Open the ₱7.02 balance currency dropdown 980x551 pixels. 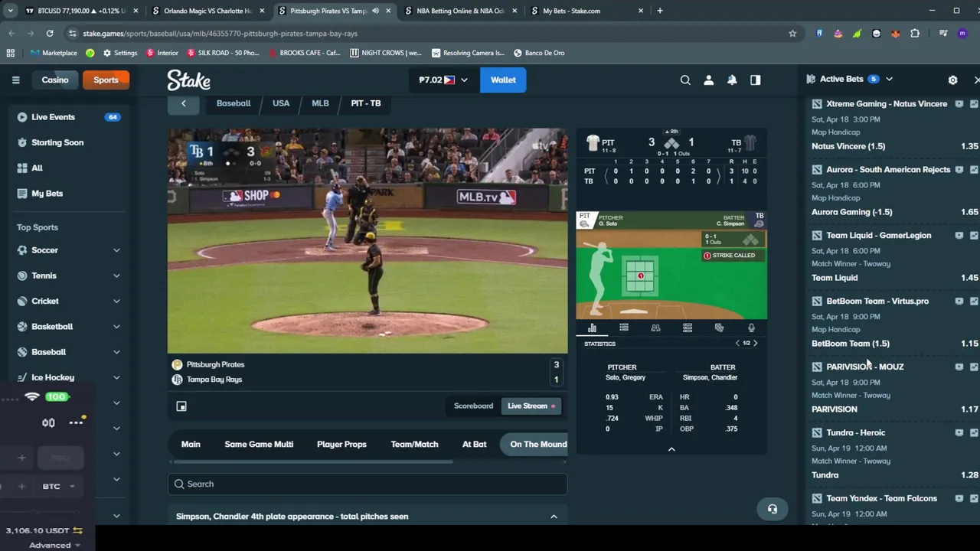443,80
